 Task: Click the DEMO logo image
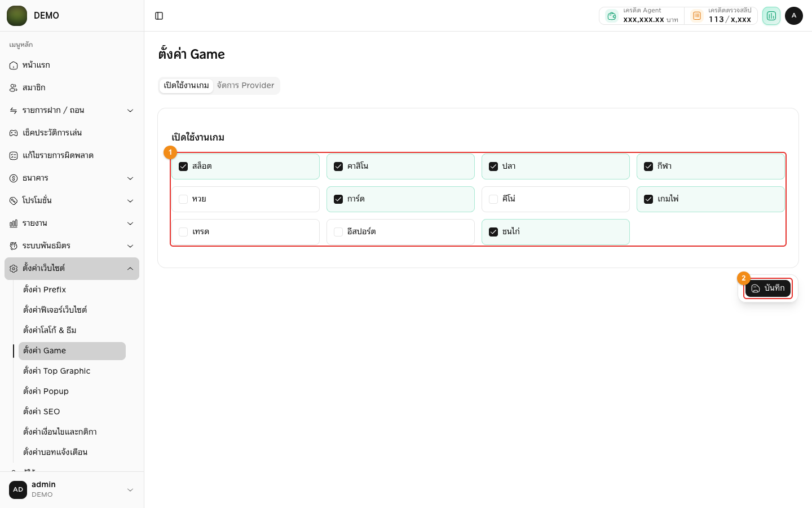coord(17,16)
